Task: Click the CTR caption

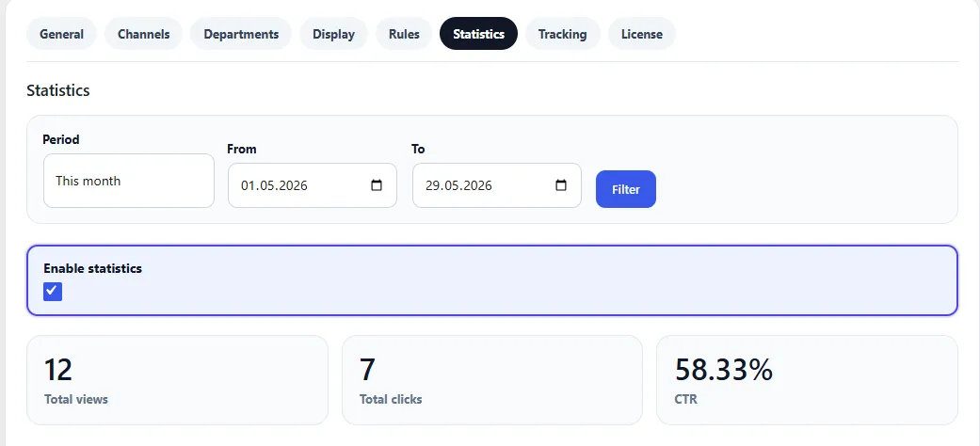Action: coord(685,399)
